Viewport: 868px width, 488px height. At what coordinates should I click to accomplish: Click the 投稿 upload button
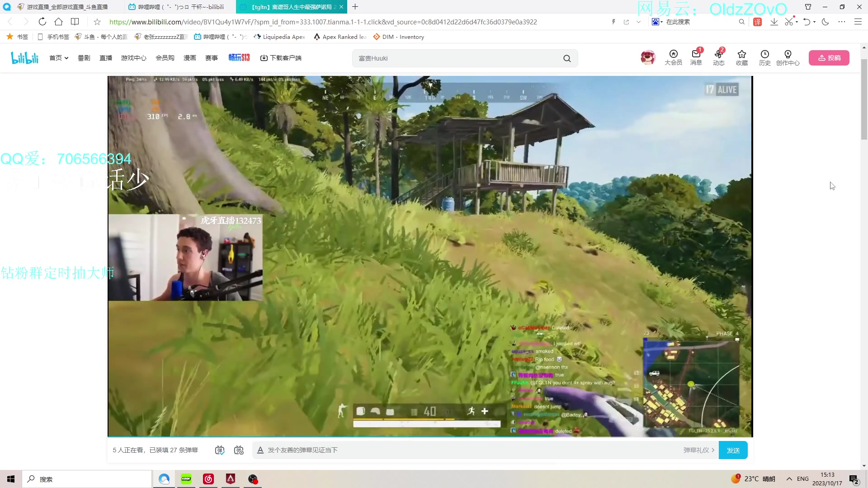(829, 58)
